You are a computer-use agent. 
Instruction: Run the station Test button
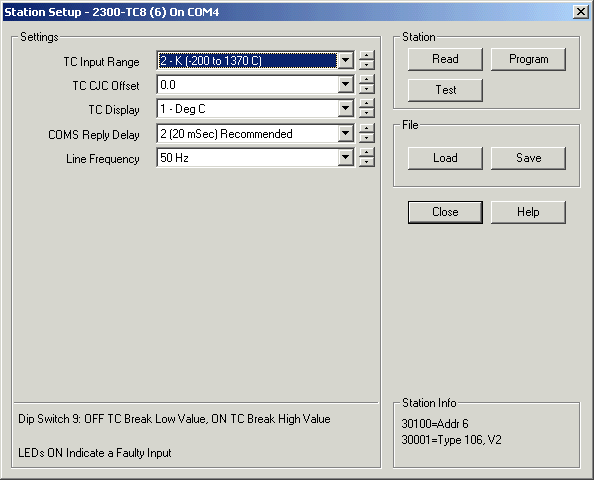(x=445, y=90)
